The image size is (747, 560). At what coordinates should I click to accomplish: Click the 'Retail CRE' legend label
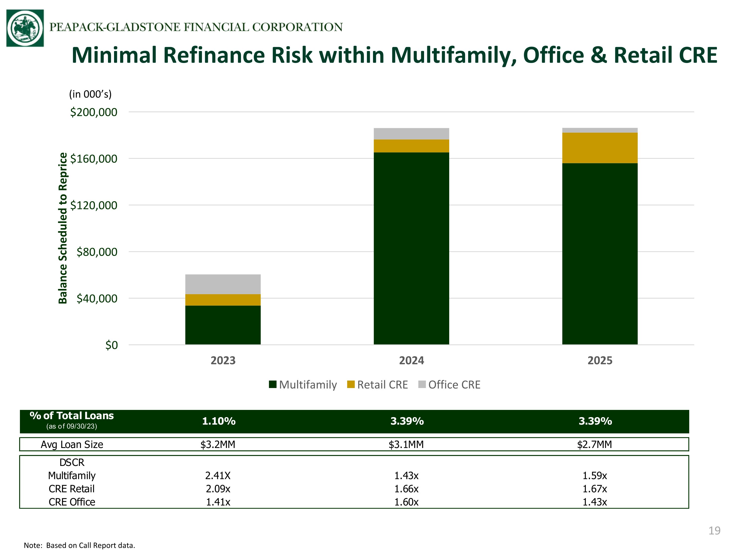383,385
